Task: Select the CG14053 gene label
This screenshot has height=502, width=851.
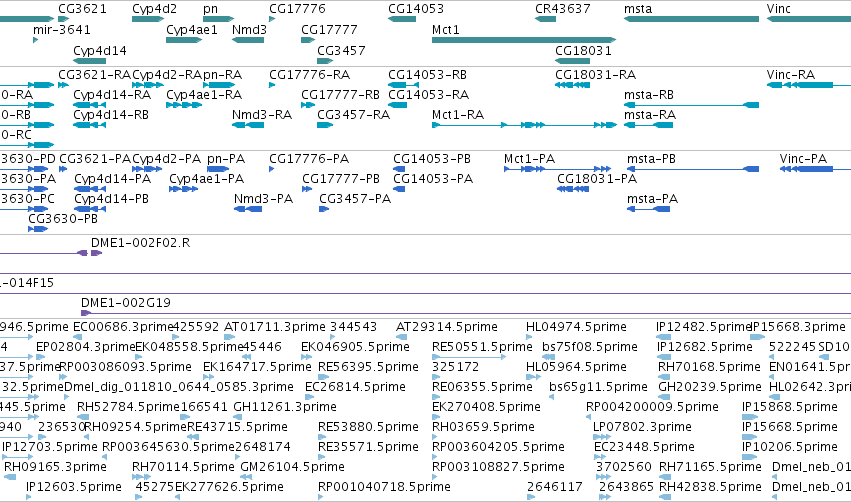Action: pyautogui.click(x=416, y=9)
